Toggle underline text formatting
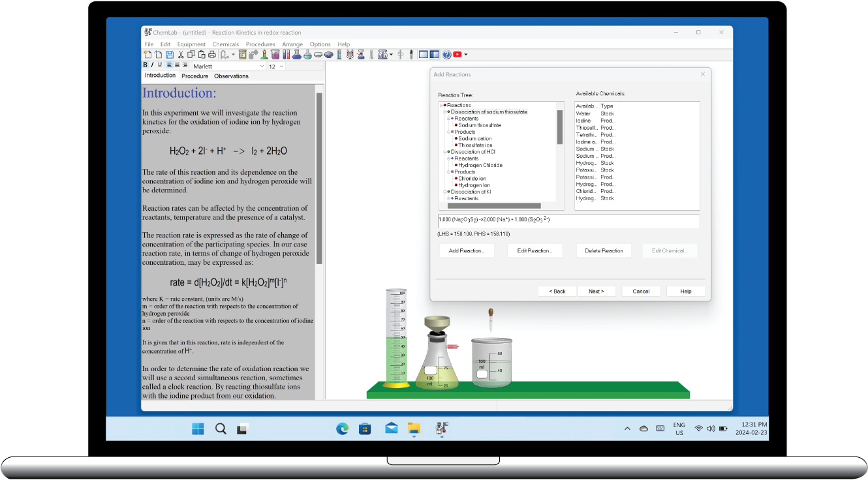 (159, 65)
